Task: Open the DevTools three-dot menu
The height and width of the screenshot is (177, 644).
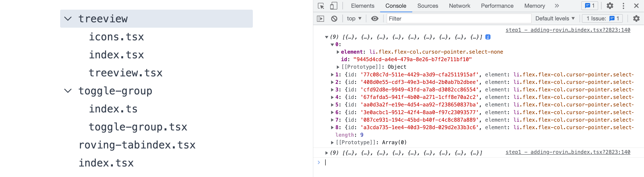Action: click(x=623, y=6)
